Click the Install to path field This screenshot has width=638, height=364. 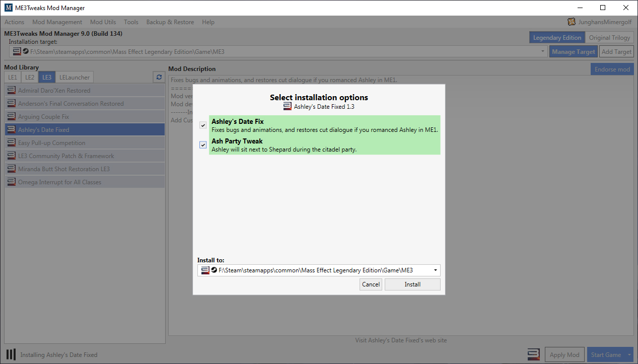pos(319,270)
